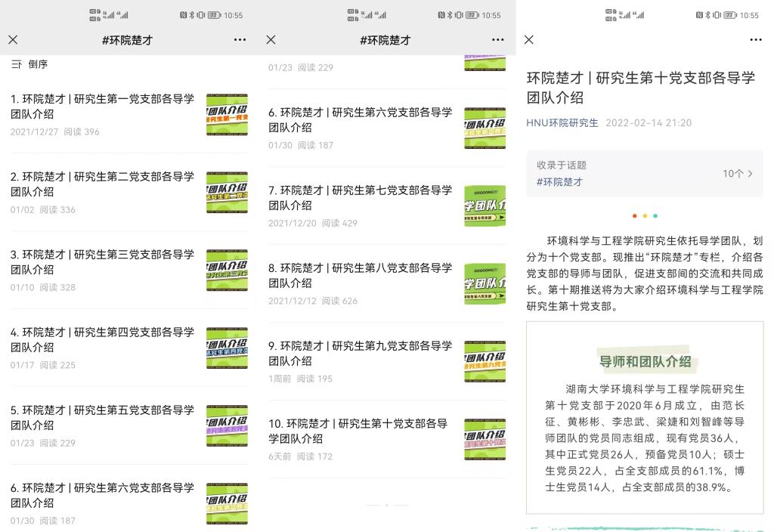774x532 pixels.
Task: Click thumbnail for 第十党支部 article
Action: (x=485, y=439)
